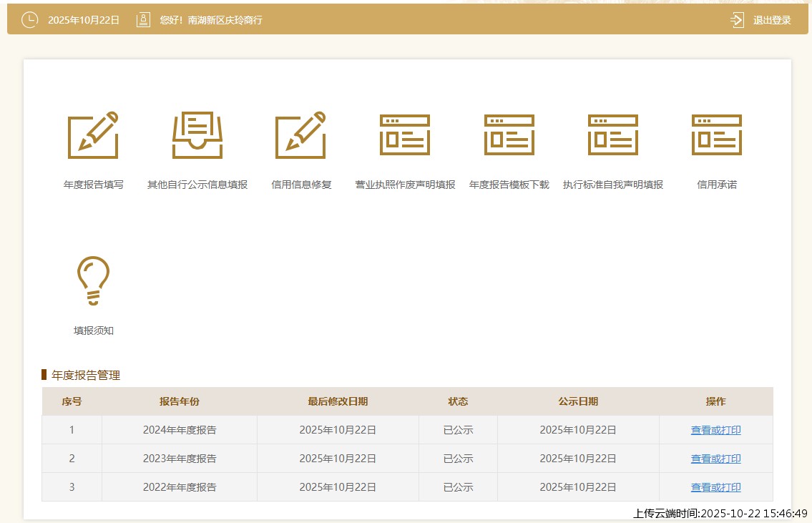This screenshot has width=812, height=523.
Task: Click the logout arrow icon in header
Action: [737, 20]
